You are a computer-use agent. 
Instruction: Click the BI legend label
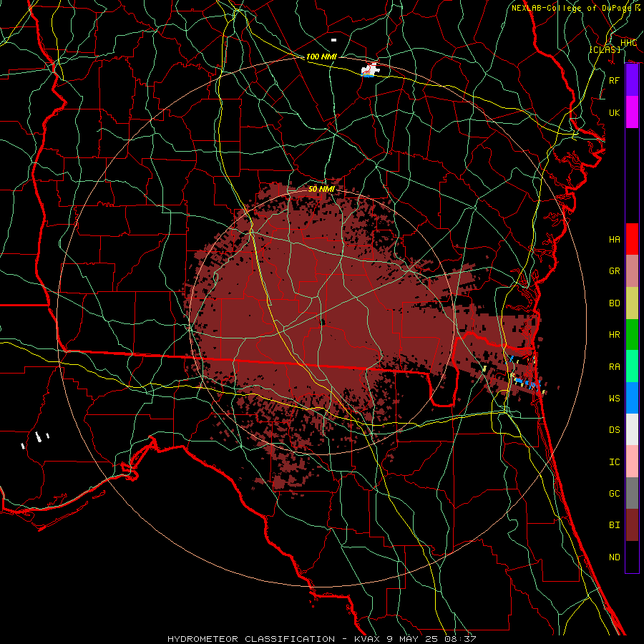click(x=614, y=525)
